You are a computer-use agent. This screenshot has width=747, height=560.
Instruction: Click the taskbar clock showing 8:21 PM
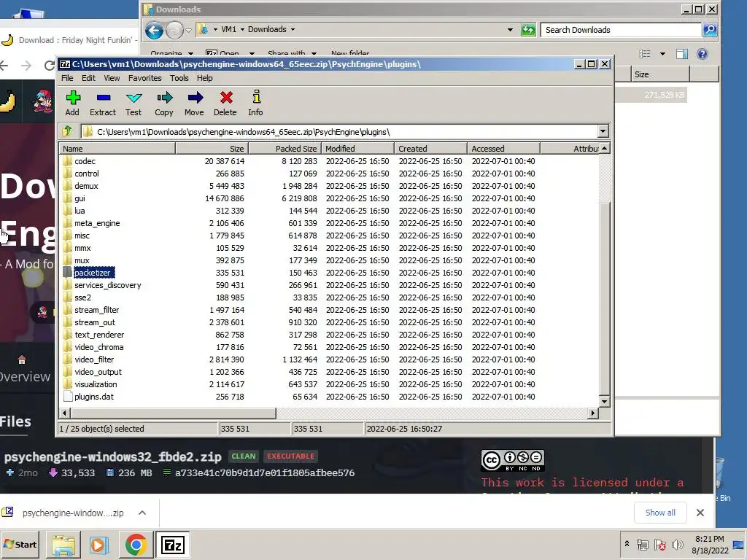[x=710, y=544]
